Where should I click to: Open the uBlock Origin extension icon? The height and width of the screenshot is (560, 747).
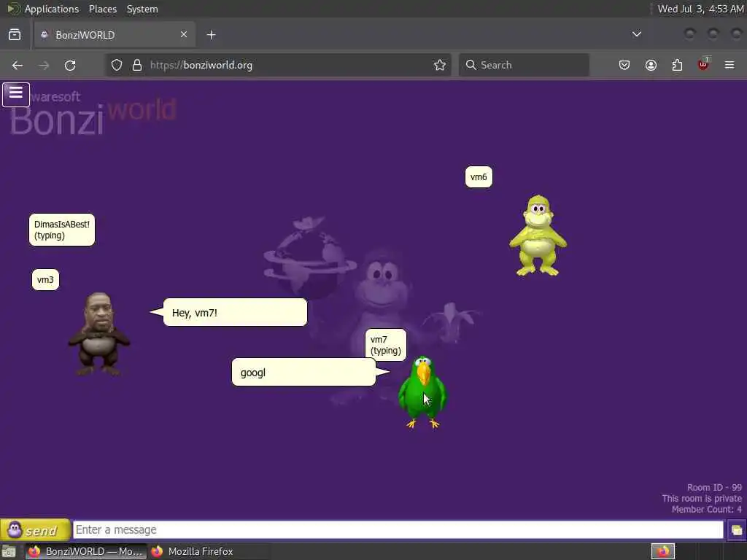(x=703, y=64)
